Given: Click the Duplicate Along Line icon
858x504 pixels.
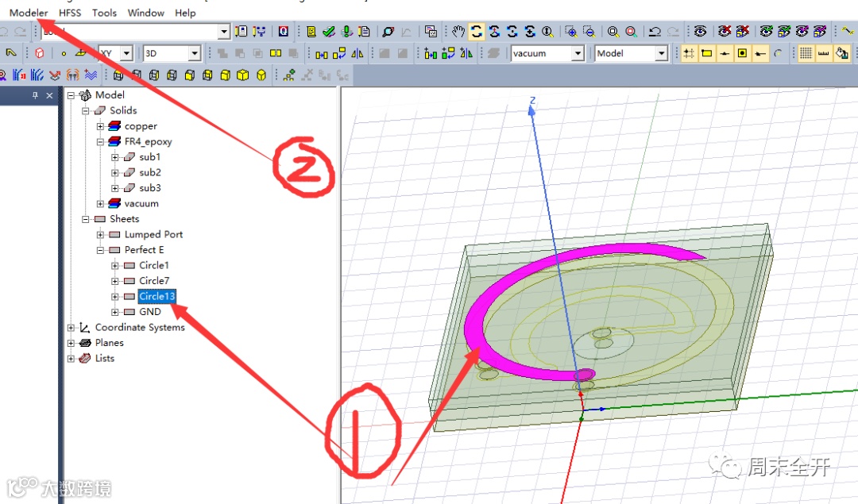Looking at the screenshot, I should pyautogui.click(x=431, y=53).
